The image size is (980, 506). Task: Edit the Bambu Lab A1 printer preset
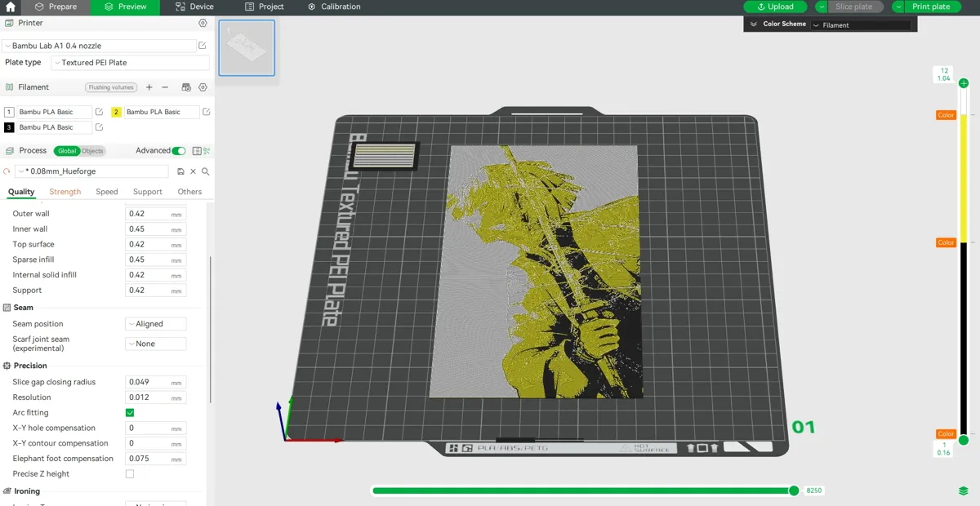[x=203, y=46]
